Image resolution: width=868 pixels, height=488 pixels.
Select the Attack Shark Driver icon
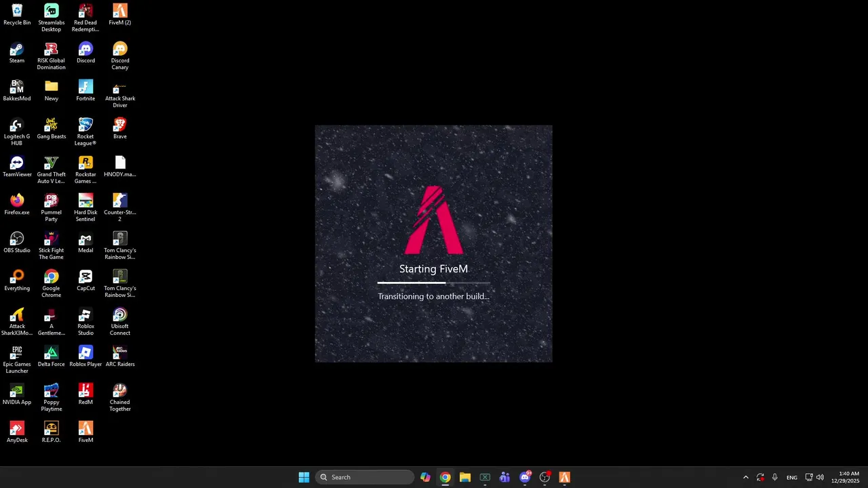(x=120, y=94)
